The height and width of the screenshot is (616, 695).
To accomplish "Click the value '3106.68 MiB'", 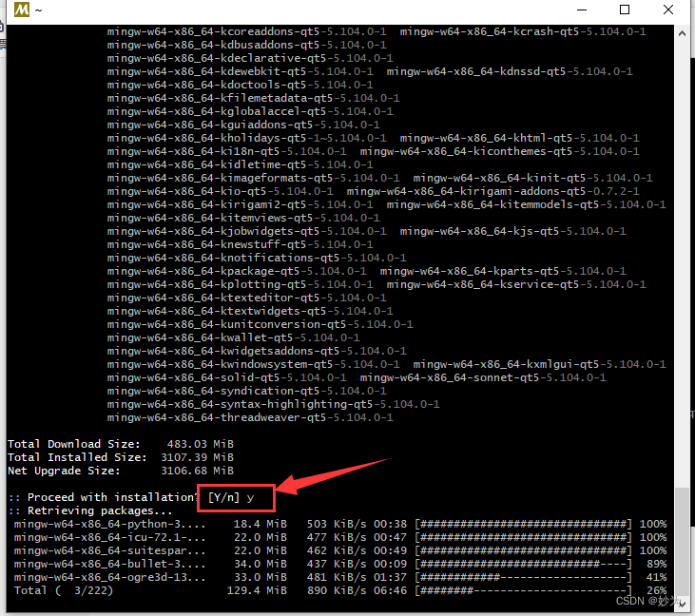I will coord(197,471).
